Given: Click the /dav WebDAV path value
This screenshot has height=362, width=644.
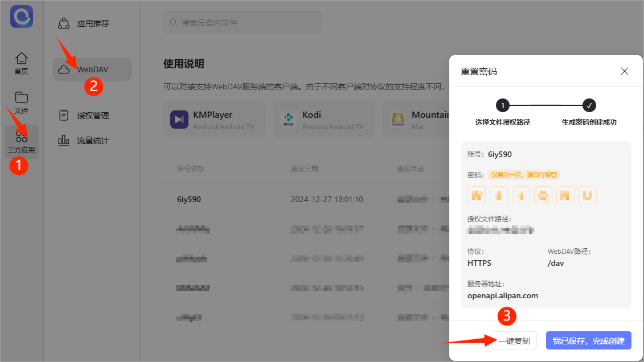Looking at the screenshot, I should tap(556, 263).
